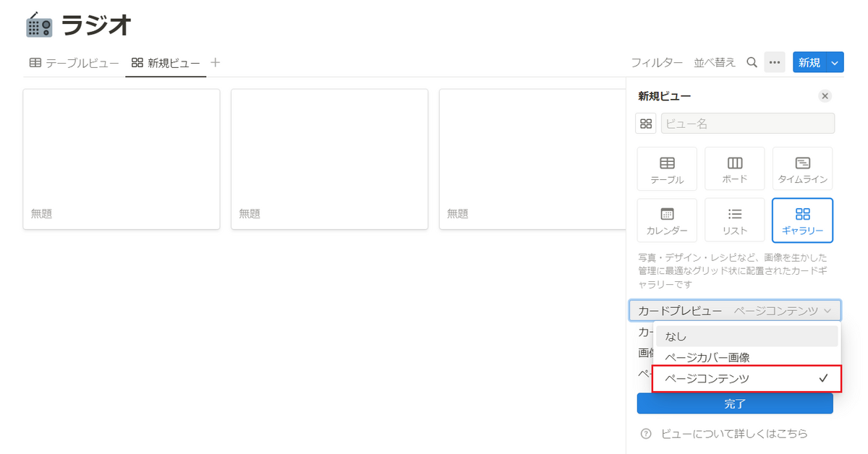Click the plus icon to add view
Image resolution: width=868 pixels, height=454 pixels.
[215, 63]
